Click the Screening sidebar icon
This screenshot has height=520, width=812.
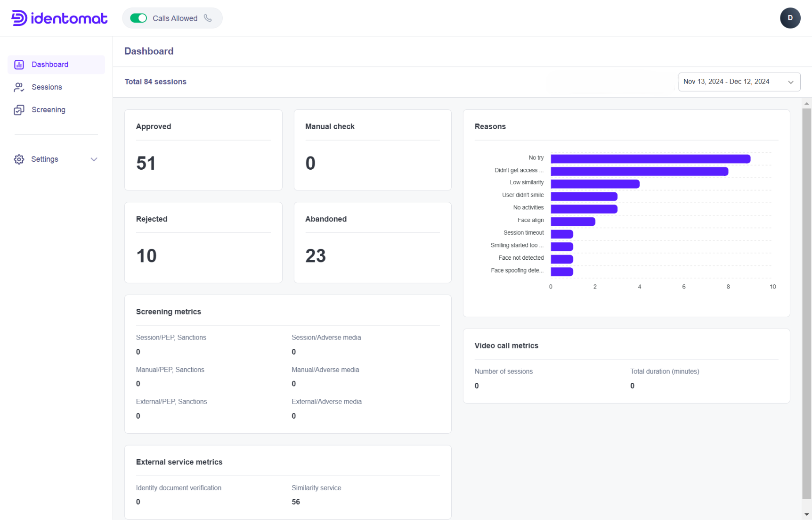(x=19, y=110)
